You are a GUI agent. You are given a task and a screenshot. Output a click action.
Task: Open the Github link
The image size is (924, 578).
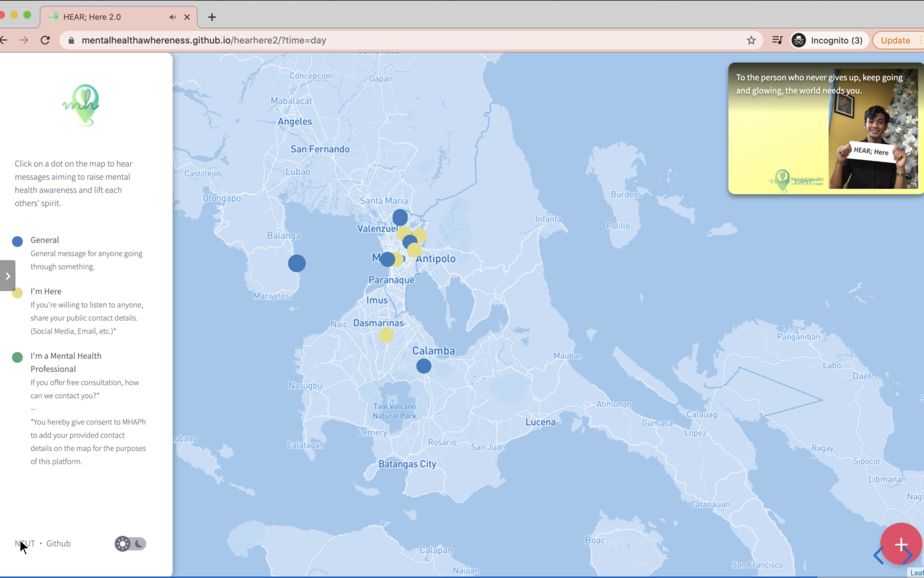click(58, 543)
